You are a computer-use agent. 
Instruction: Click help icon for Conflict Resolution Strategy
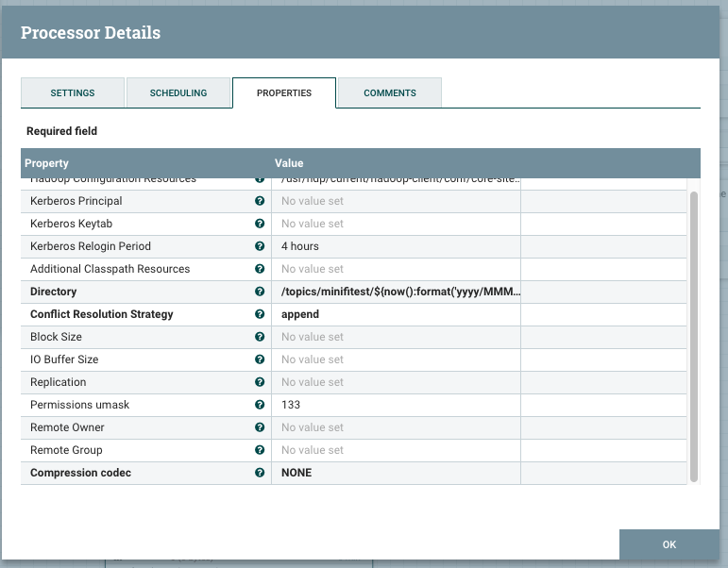click(260, 314)
